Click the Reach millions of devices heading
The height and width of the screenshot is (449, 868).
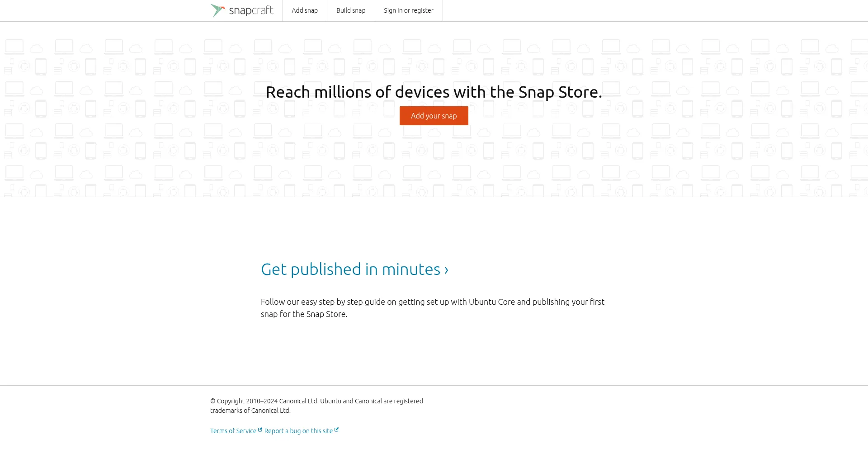(434, 92)
